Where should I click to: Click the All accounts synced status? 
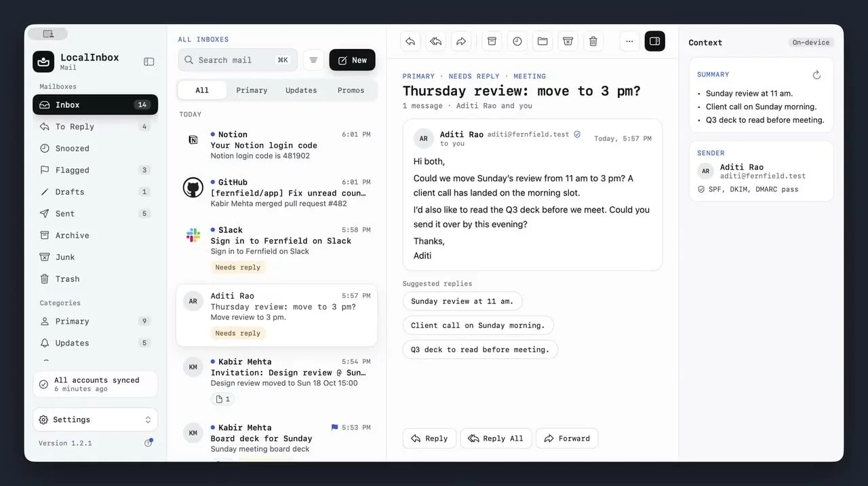pyautogui.click(x=95, y=384)
